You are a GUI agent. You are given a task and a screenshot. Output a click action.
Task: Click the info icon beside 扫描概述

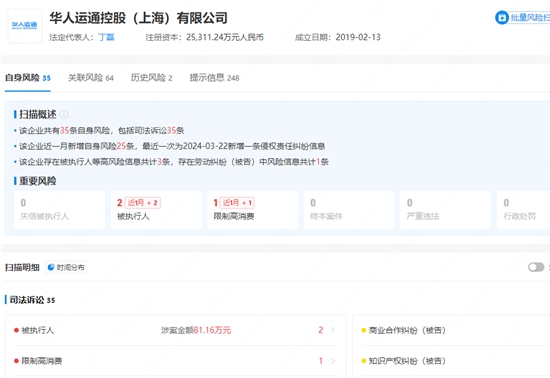coord(64,114)
